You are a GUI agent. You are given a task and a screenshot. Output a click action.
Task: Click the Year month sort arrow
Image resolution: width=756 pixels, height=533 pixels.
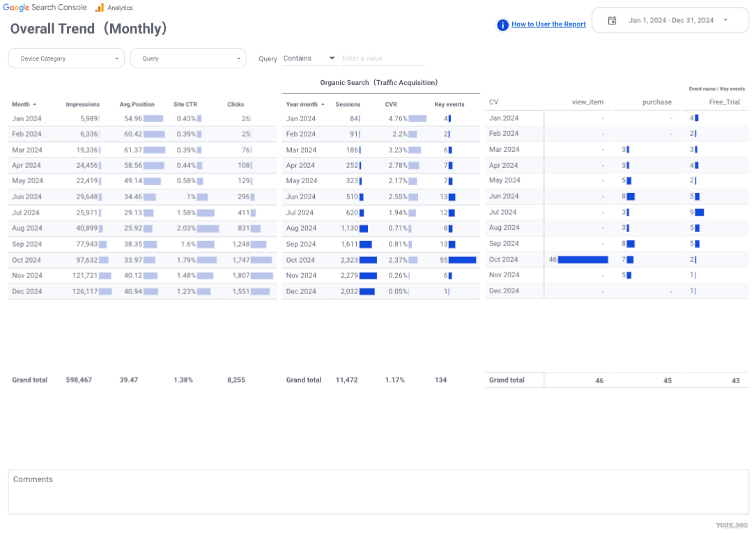click(323, 105)
